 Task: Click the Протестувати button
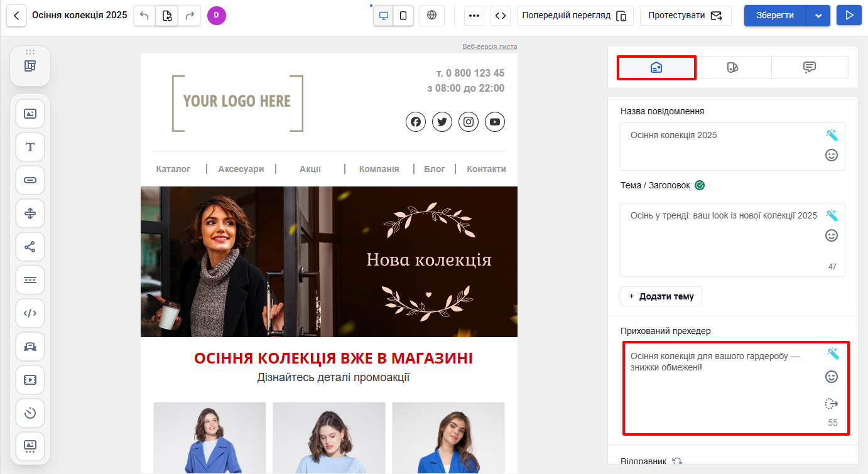pyautogui.click(x=685, y=16)
